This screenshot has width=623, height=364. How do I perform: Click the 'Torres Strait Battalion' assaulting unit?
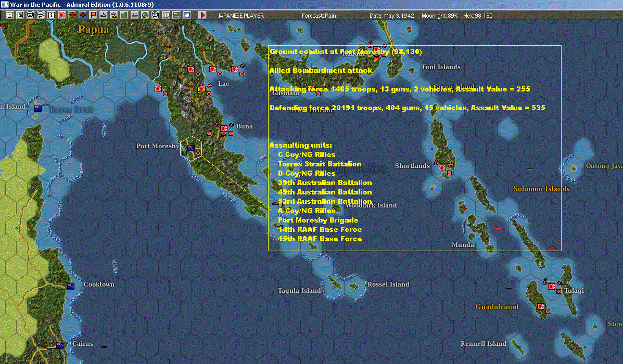point(320,164)
